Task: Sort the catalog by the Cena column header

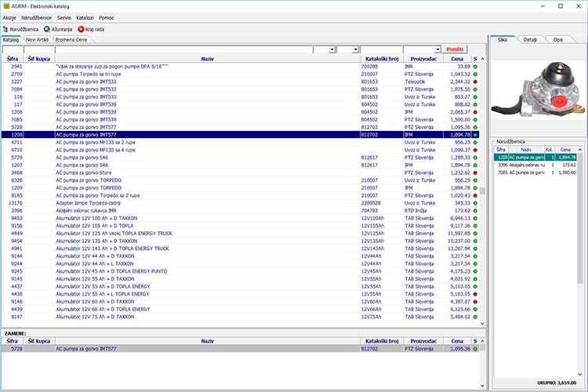Action: (457, 59)
